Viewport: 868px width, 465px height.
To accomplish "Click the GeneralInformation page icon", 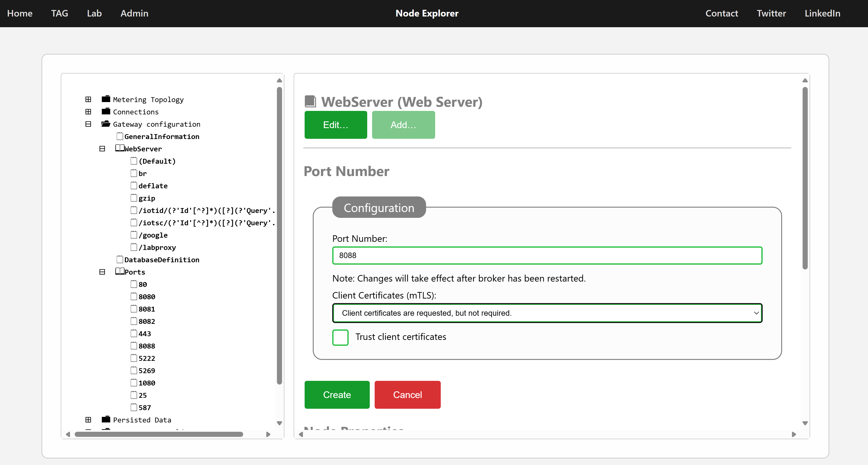I will 120,136.
